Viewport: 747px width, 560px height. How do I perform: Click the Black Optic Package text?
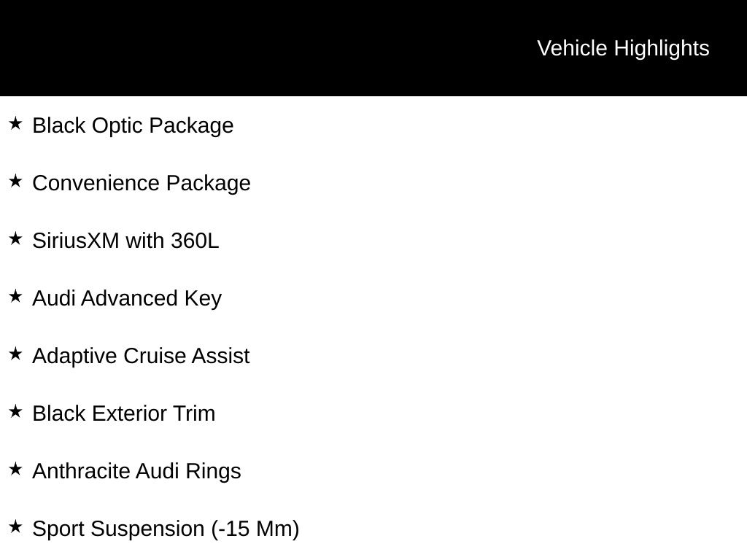tap(133, 125)
